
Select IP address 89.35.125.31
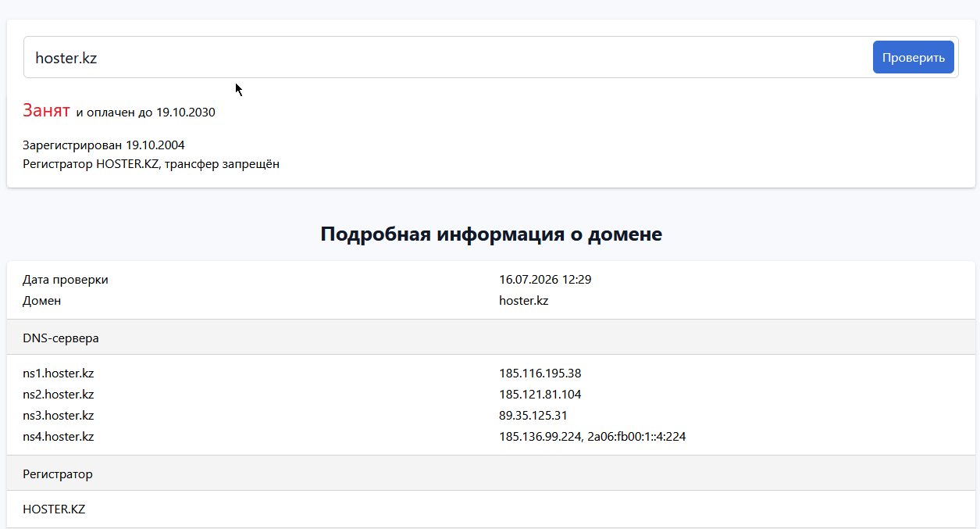533,416
